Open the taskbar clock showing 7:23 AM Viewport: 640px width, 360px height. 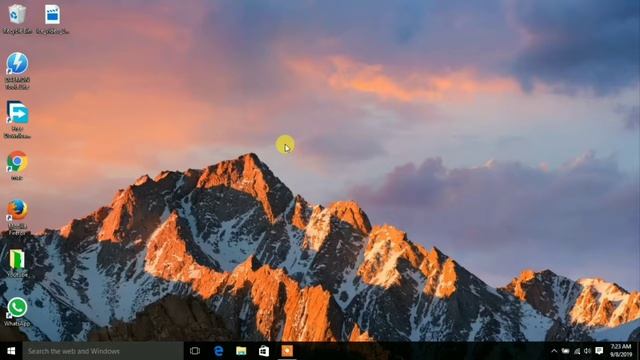620,351
